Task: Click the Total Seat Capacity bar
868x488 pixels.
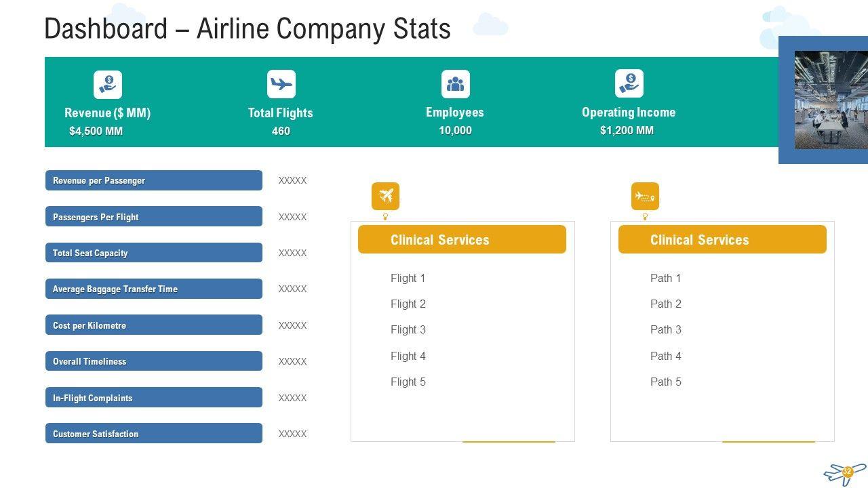Action: 154,253
